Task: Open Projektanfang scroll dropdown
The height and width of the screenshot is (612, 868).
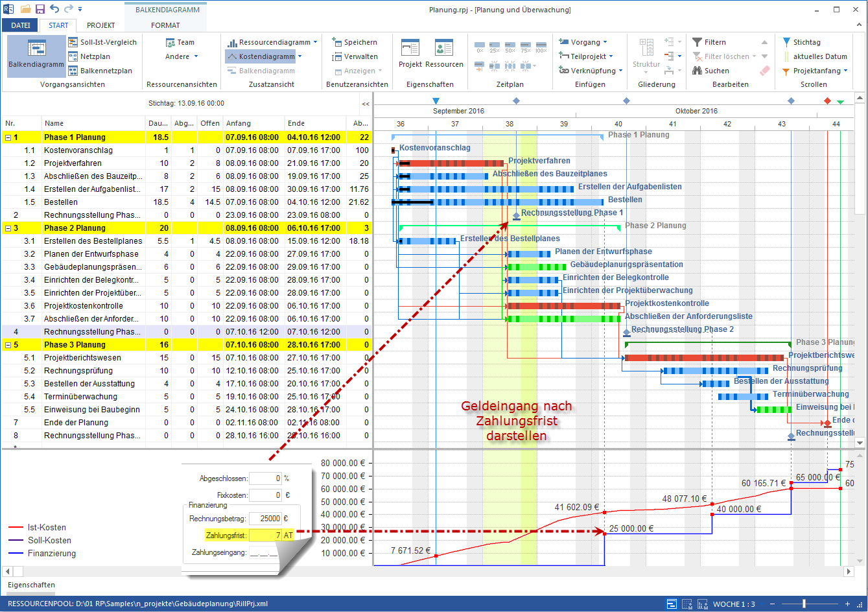Action: 815,71
